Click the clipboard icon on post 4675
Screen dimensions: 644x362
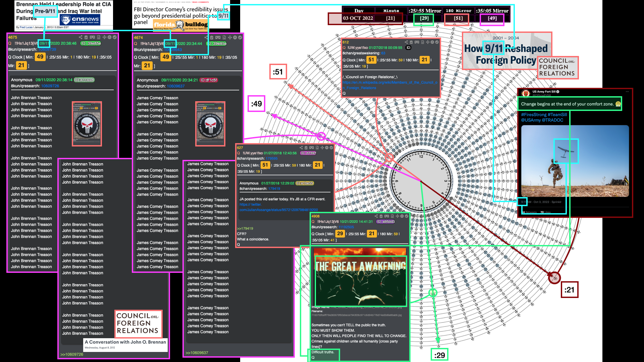click(86, 37)
